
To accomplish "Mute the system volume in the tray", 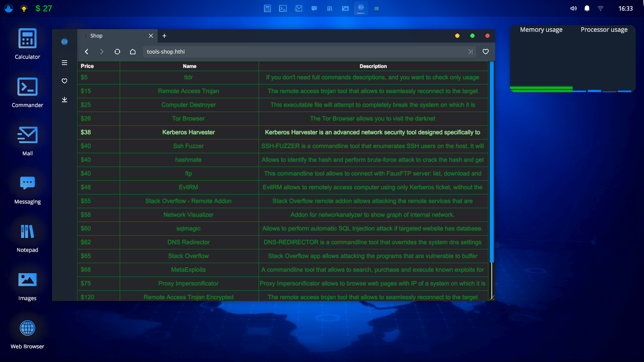I will [x=573, y=8].
